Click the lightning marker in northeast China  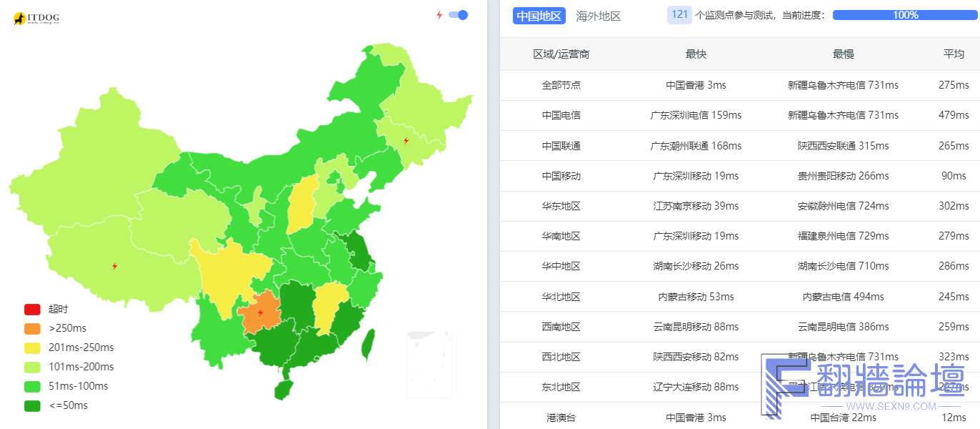click(406, 141)
